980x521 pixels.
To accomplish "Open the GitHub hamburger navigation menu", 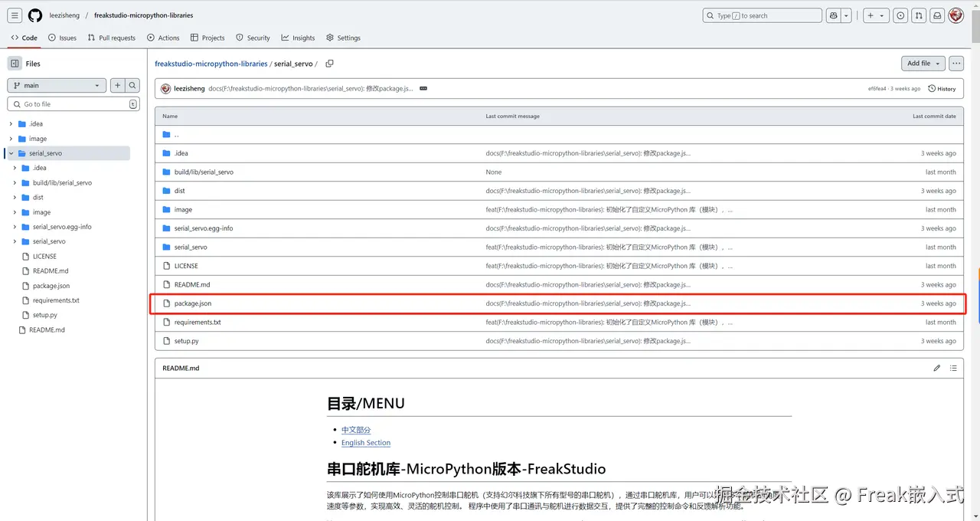I will tap(15, 15).
